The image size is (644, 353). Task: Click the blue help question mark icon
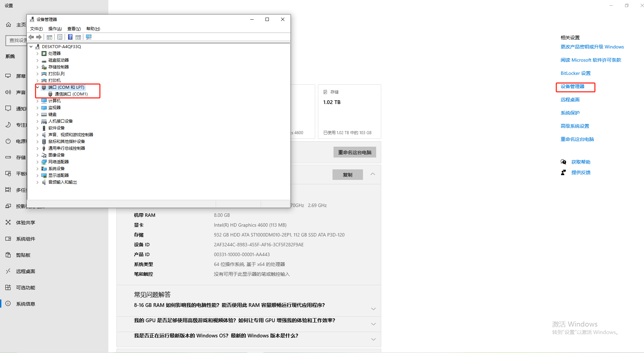pyautogui.click(x=70, y=37)
